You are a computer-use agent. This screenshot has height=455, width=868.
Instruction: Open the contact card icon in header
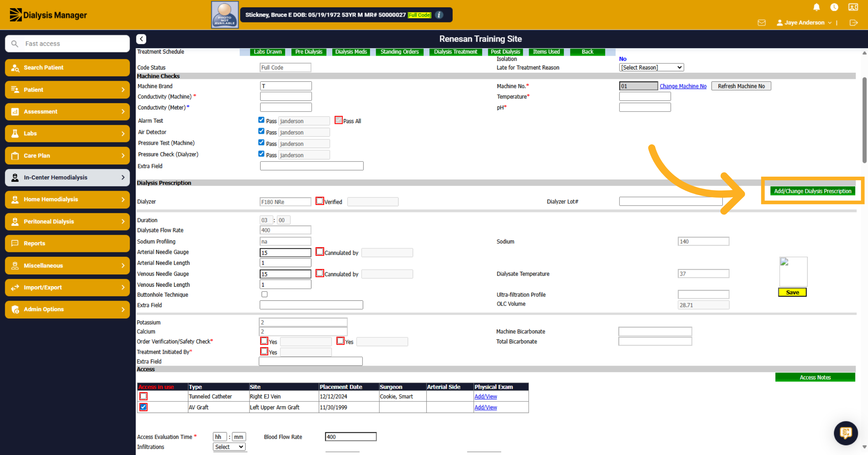click(853, 7)
